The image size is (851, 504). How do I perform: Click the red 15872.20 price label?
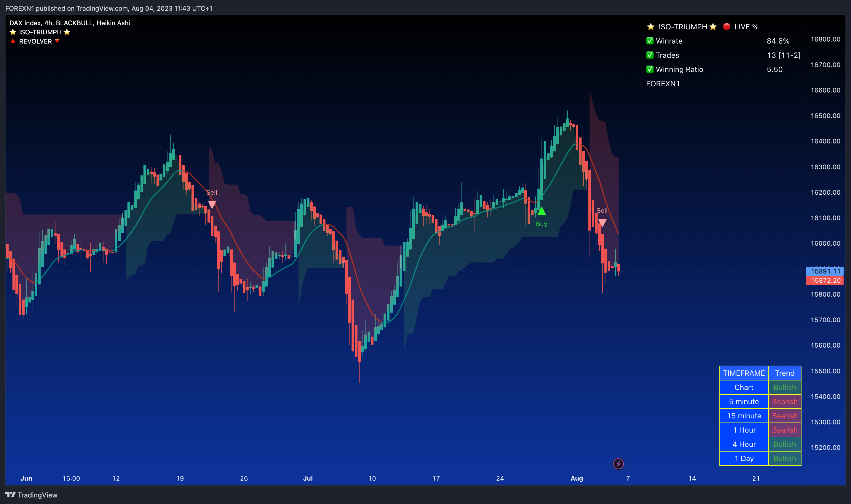click(x=825, y=280)
